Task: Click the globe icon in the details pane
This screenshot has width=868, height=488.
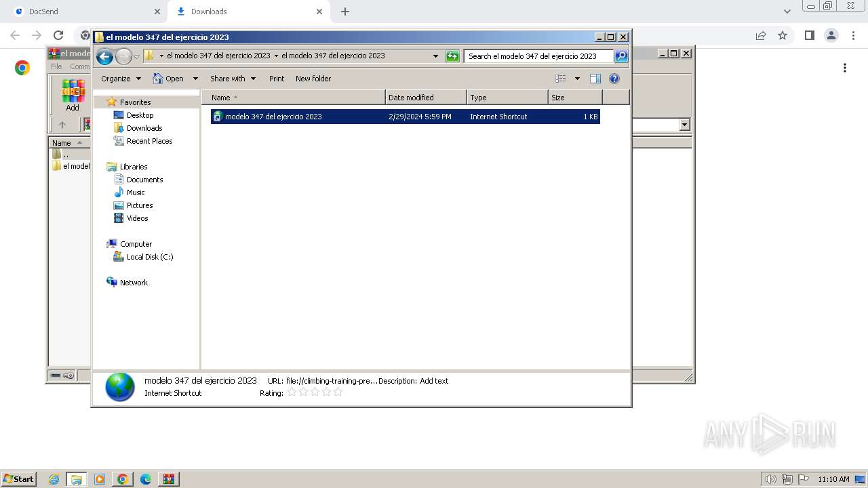Action: pos(120,388)
